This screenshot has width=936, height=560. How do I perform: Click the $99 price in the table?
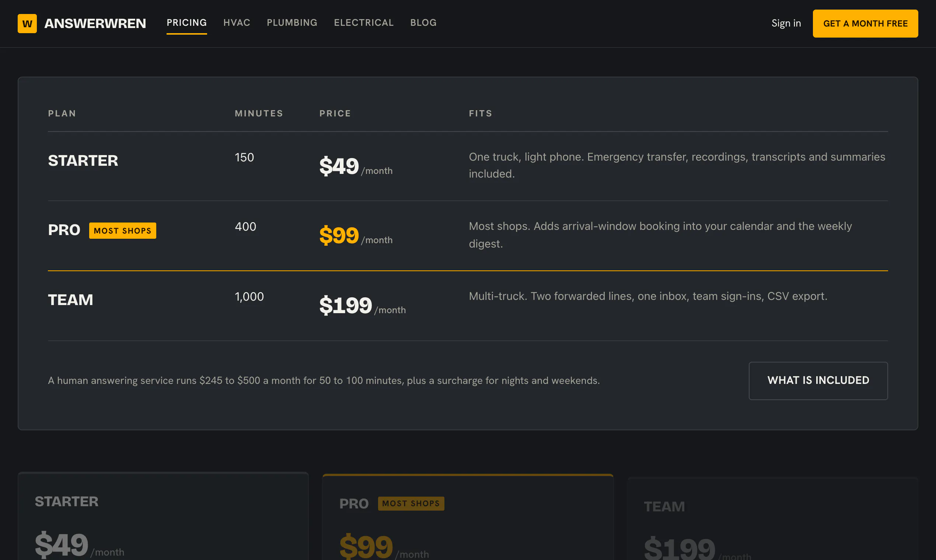pyautogui.click(x=339, y=235)
